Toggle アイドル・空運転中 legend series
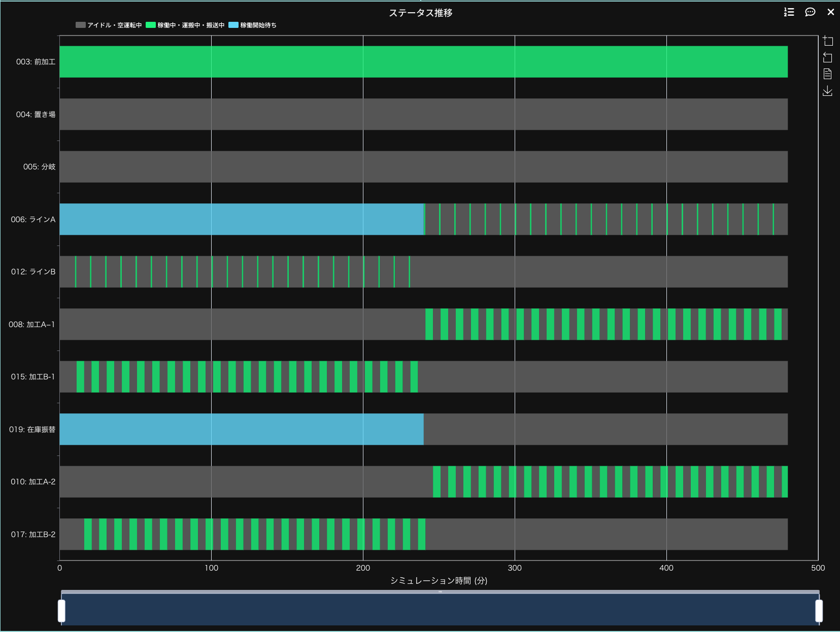Screen dimensions: 840x632 pyautogui.click(x=109, y=25)
